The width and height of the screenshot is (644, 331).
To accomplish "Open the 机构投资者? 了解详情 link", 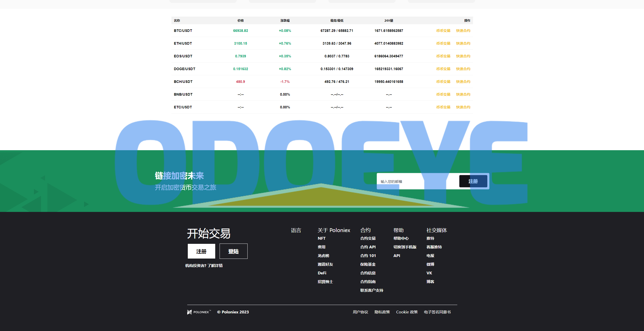I will (x=204, y=265).
